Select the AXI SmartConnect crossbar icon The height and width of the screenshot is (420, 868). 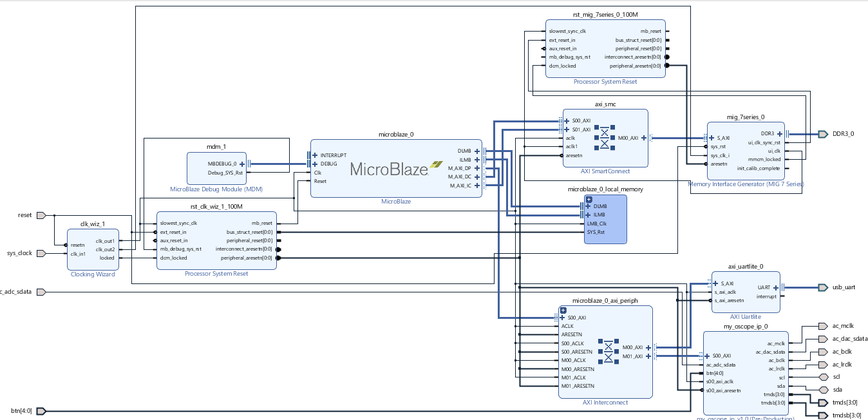point(605,137)
